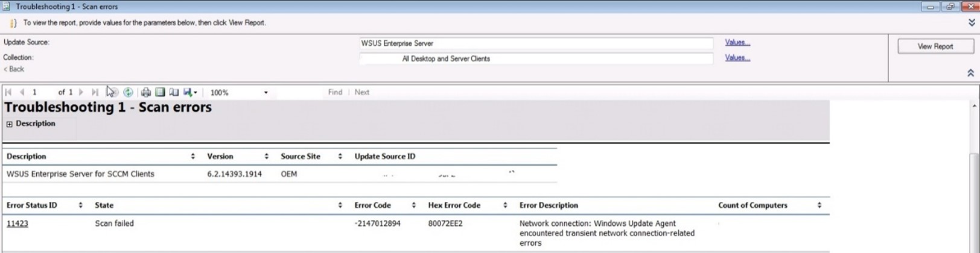The width and height of the screenshot is (980, 253).
Task: Select hex error code 80072EE2
Action: (x=445, y=223)
